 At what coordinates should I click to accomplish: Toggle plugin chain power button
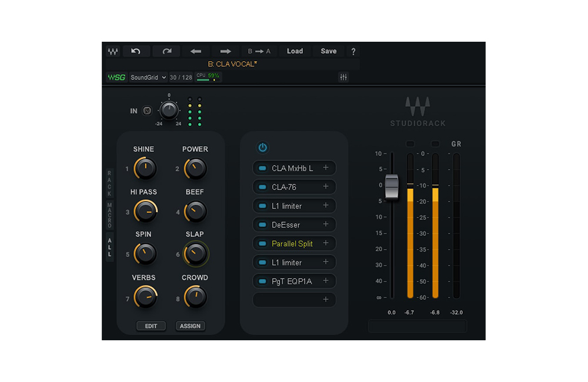pyautogui.click(x=262, y=148)
